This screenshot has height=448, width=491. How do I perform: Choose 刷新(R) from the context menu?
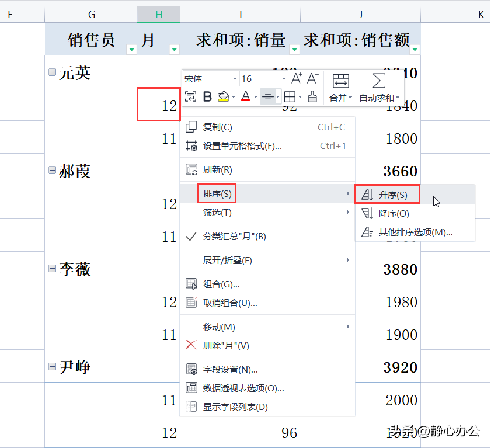(267, 170)
